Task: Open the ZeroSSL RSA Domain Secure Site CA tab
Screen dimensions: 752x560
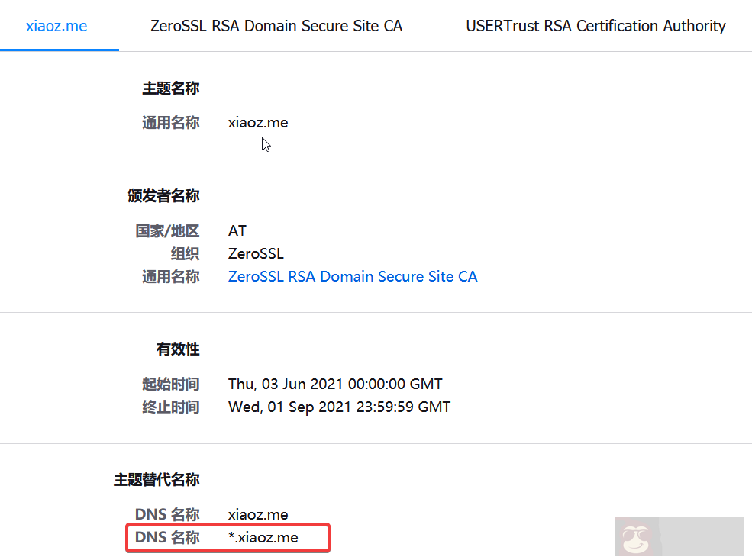Action: [x=276, y=26]
